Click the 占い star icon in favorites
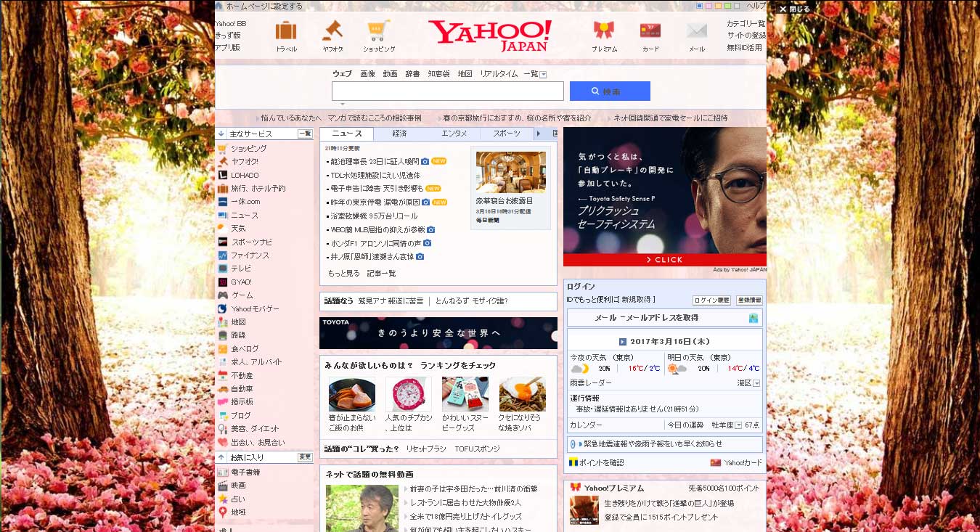 [x=223, y=499]
